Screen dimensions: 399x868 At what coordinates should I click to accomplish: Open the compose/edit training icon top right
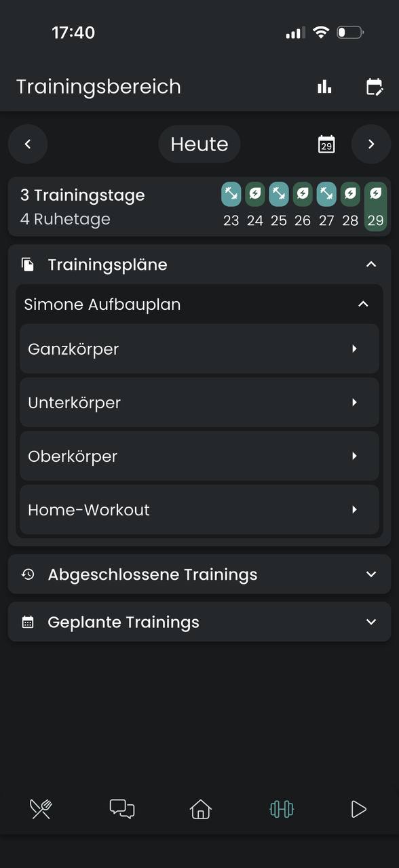tap(375, 87)
